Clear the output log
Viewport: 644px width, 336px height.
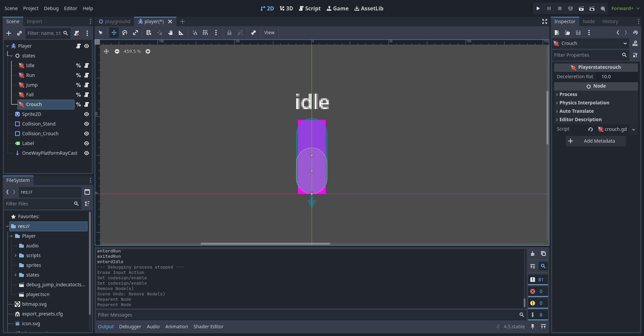click(533, 254)
